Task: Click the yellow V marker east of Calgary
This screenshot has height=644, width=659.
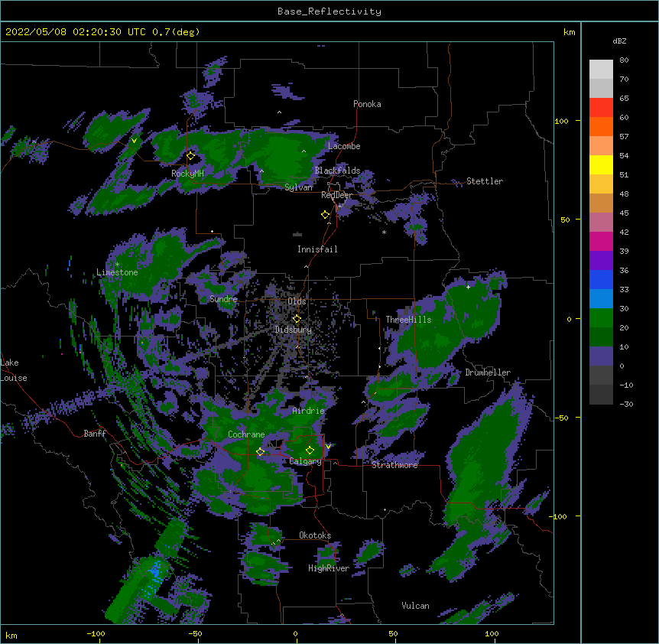Action: point(328,447)
